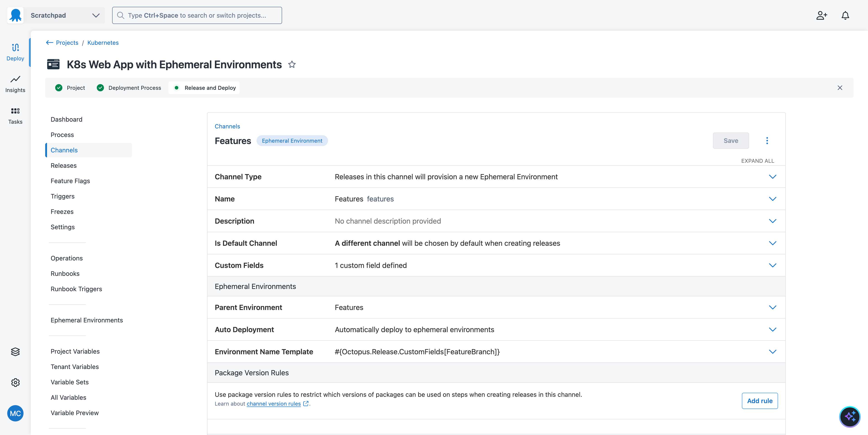
Task: Select Channels in the project menu
Action: tap(89, 150)
